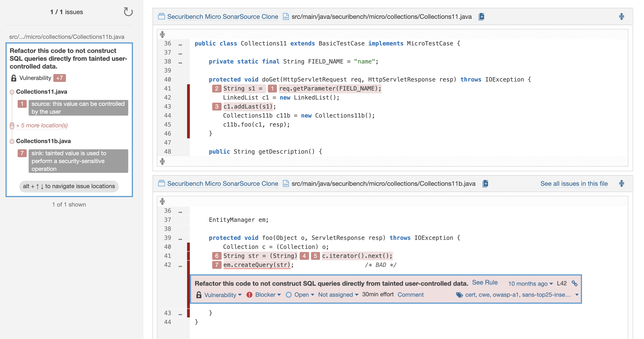
Task: Select the sink location 7 in sidebar
Action: point(78,161)
